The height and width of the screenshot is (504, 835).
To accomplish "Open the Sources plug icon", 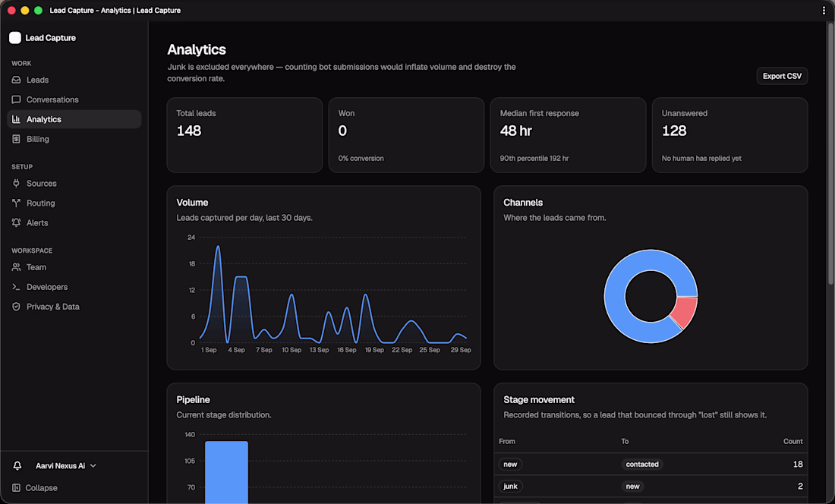I will coord(17,183).
